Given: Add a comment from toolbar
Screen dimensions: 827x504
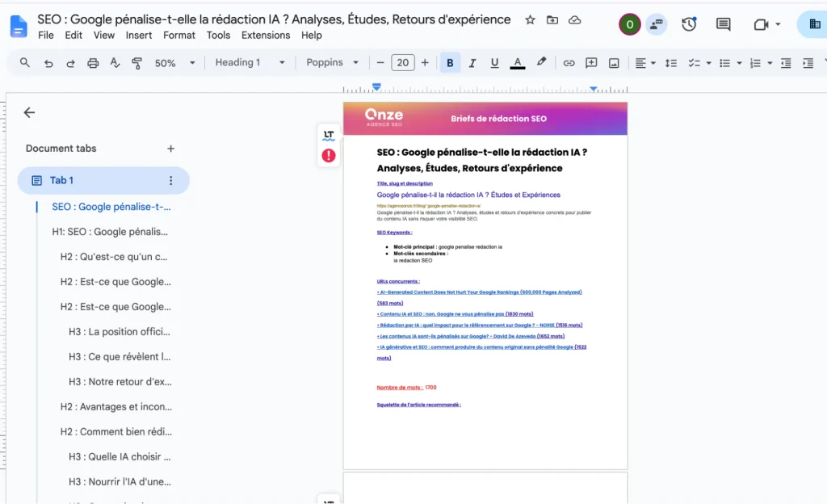Looking at the screenshot, I should coord(591,63).
